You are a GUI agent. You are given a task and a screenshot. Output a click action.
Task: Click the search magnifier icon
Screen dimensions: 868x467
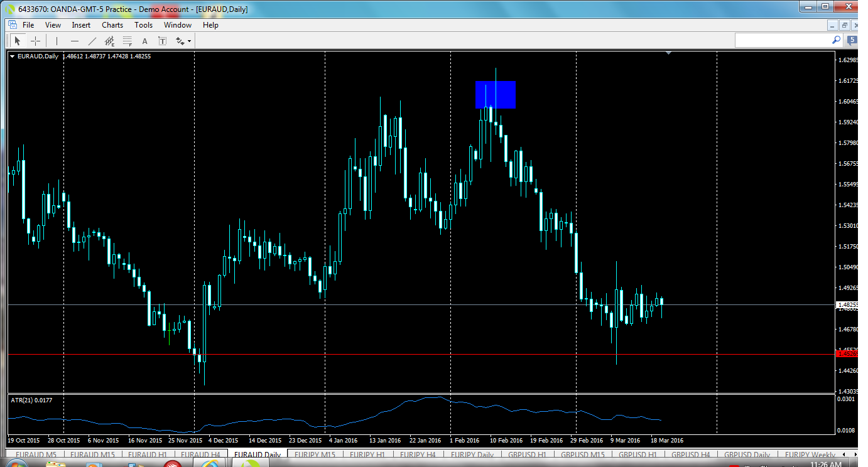point(837,40)
